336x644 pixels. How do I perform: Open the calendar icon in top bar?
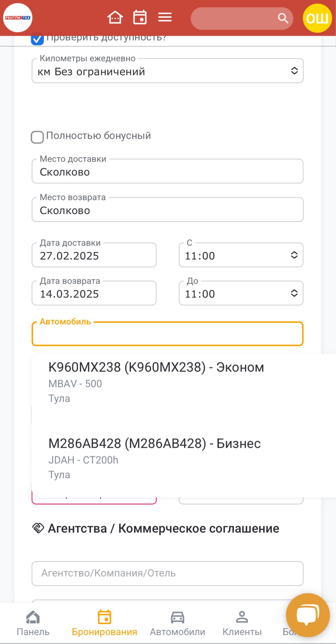click(140, 18)
